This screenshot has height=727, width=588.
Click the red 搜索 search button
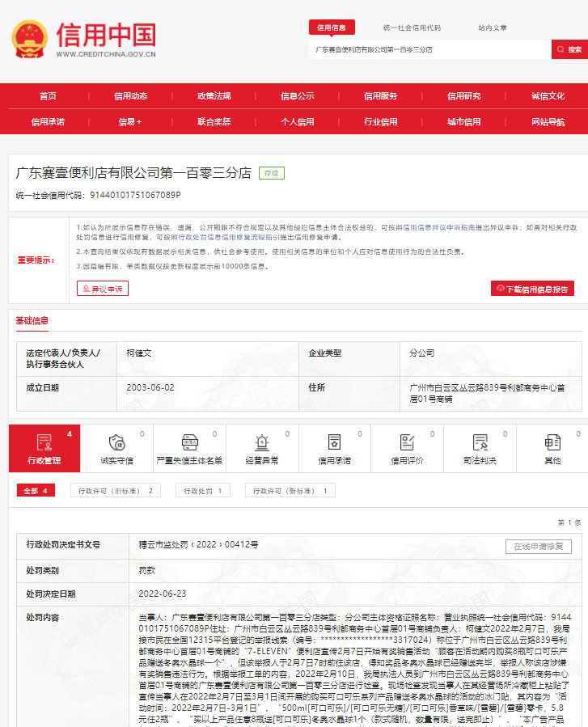click(x=569, y=49)
